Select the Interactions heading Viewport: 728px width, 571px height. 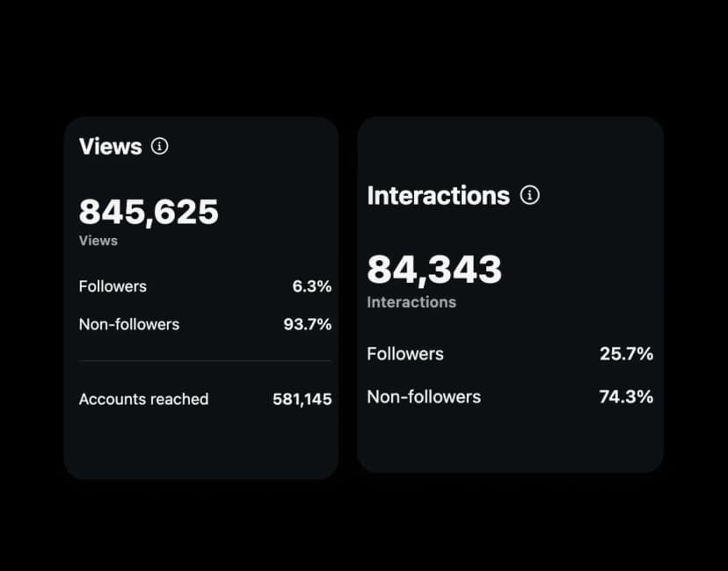tap(439, 196)
